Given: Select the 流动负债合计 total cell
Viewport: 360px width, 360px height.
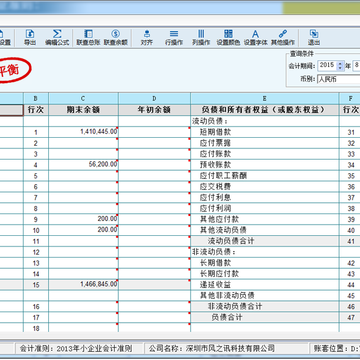Looking at the screenshot, I should tap(265, 241).
